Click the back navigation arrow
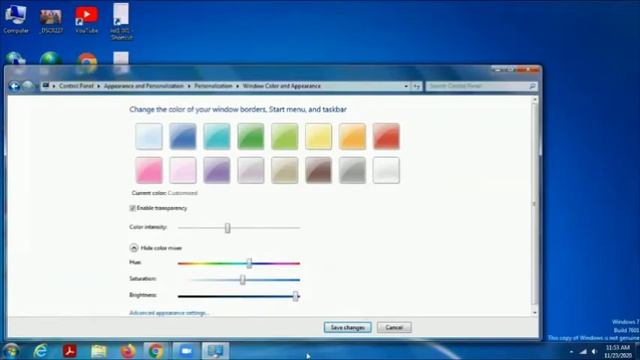This screenshot has width=640, height=360. (14, 86)
